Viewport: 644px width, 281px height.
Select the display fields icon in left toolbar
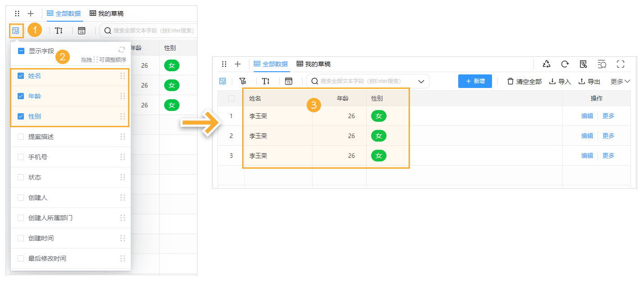coord(16,30)
